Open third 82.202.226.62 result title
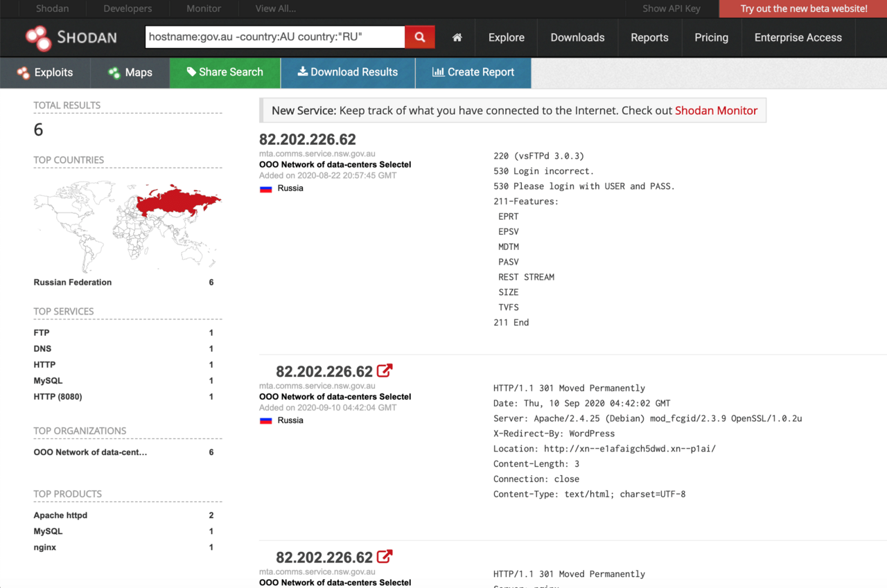This screenshot has width=887, height=588. (x=324, y=557)
